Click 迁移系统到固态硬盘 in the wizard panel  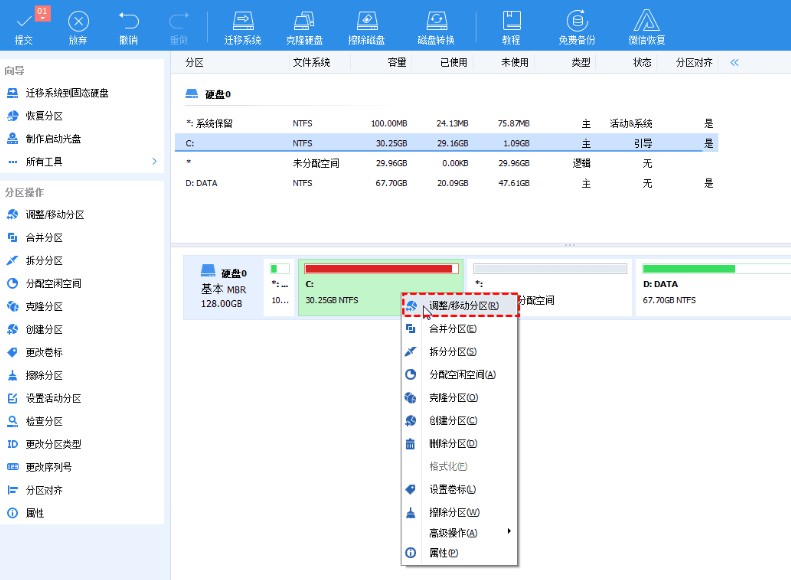(67, 93)
